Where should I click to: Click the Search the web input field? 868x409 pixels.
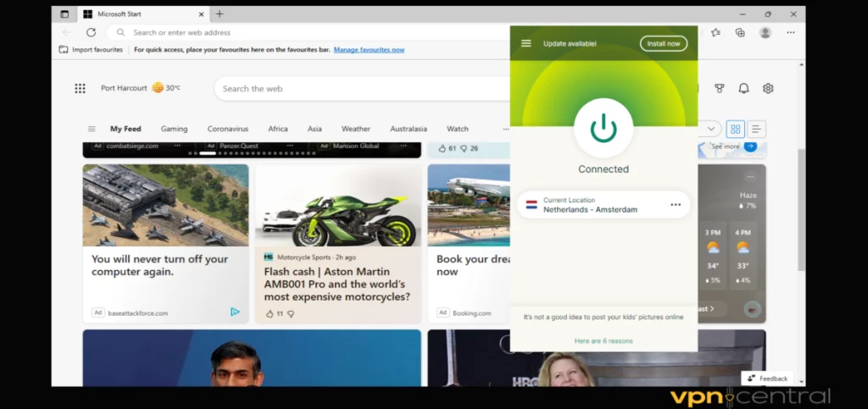tap(356, 88)
